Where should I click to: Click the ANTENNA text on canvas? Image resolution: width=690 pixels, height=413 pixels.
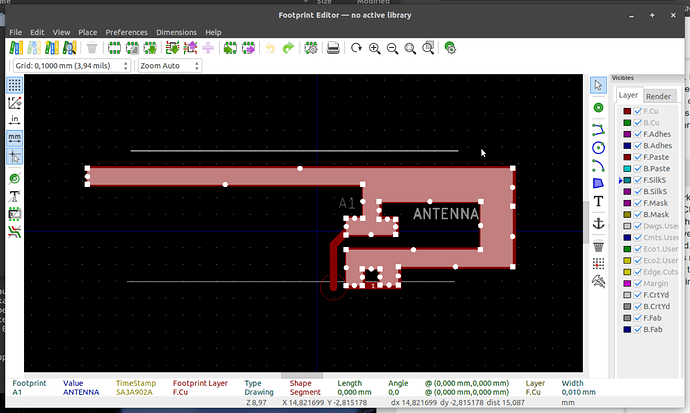(445, 214)
